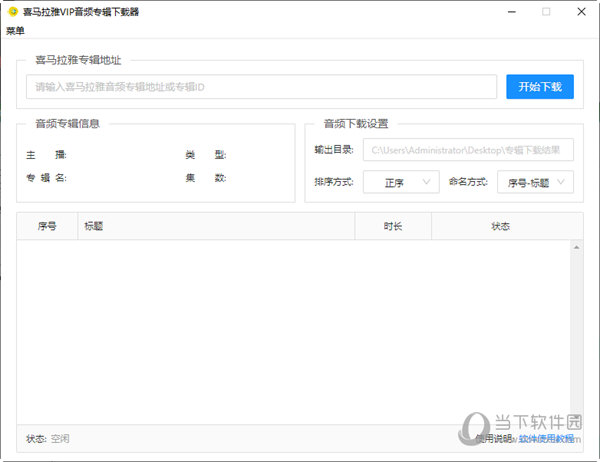Click the 命名方式 label
Viewport: 600px width, 462px height.
coord(468,182)
